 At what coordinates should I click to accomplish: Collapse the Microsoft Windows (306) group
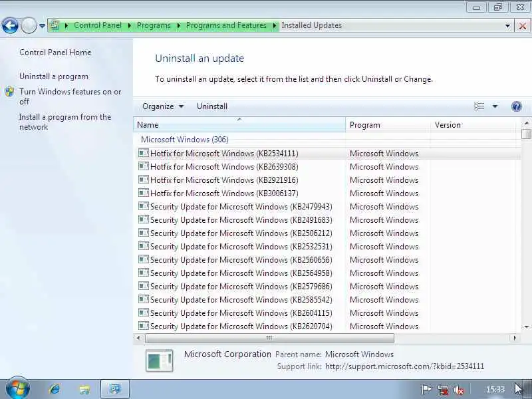(x=185, y=140)
